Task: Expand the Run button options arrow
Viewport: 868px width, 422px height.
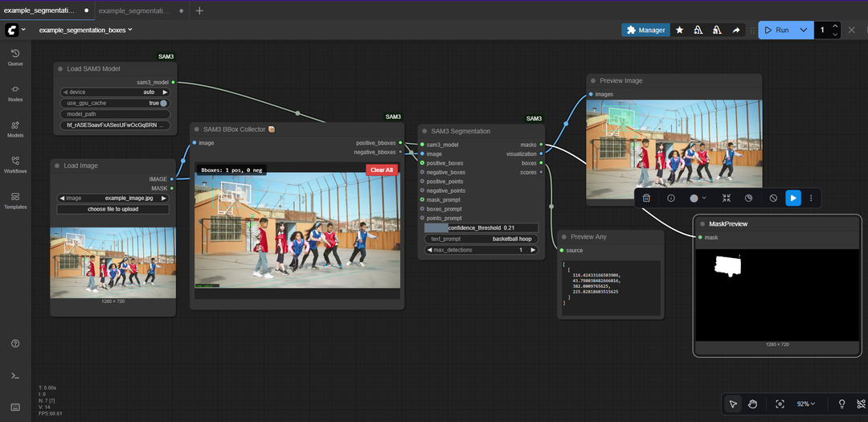Action: (803, 30)
